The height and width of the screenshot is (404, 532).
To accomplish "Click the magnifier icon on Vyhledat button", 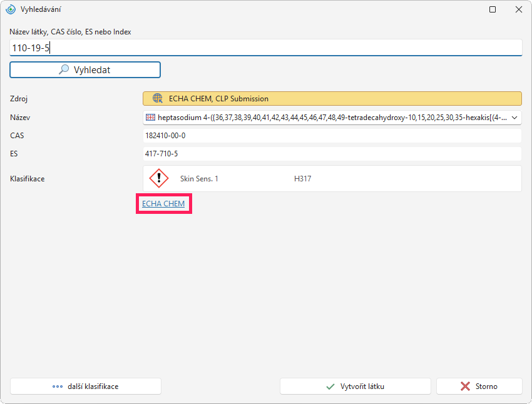I will click(64, 69).
